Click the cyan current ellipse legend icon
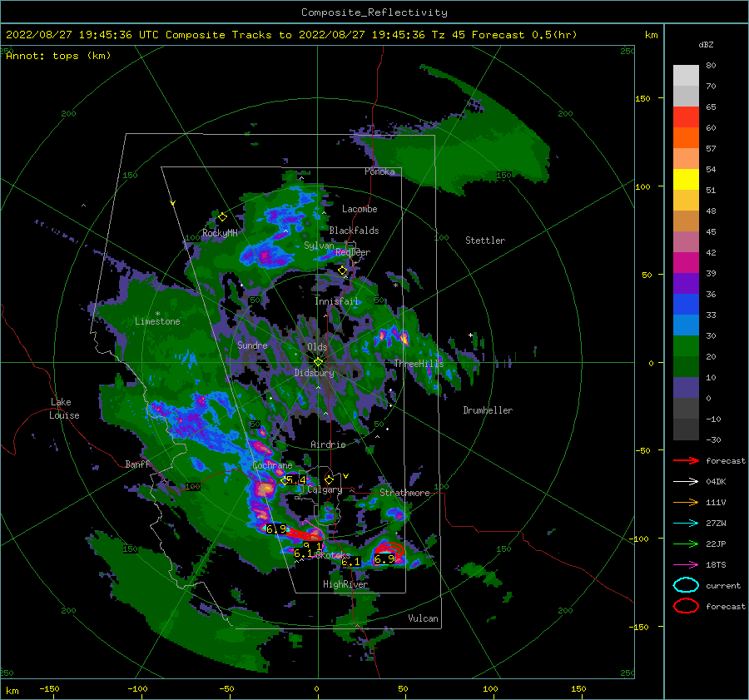 point(686,585)
